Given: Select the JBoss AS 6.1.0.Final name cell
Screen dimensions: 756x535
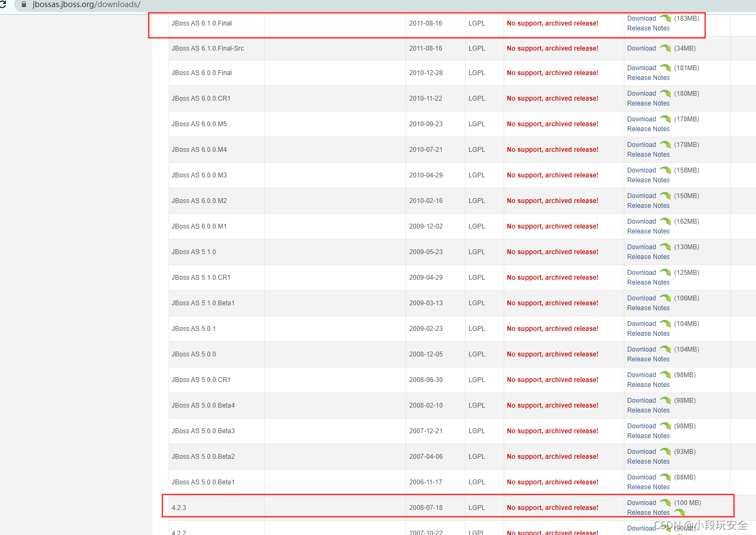Looking at the screenshot, I should point(216,23).
